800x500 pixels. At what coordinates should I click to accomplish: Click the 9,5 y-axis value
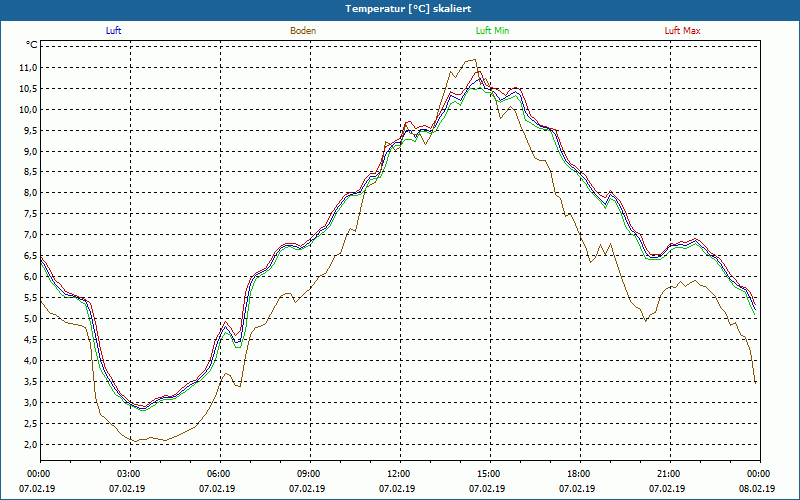pyautogui.click(x=31, y=131)
